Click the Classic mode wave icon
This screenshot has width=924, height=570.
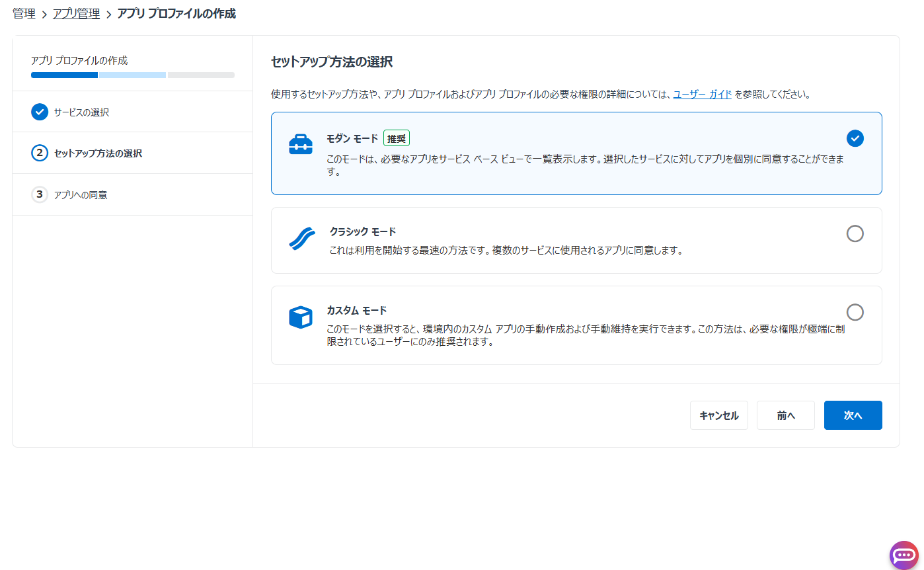point(302,239)
